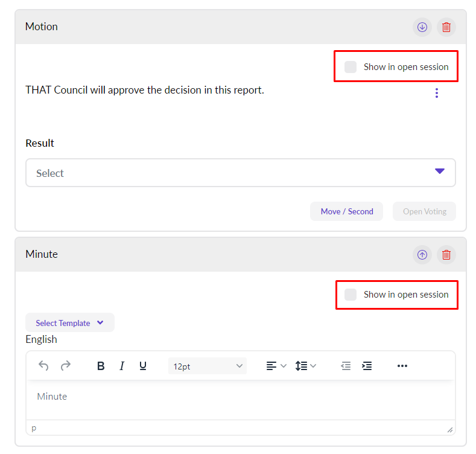Toggle bold formatting in the editor
Image resolution: width=476 pixels, height=454 pixels.
point(101,366)
